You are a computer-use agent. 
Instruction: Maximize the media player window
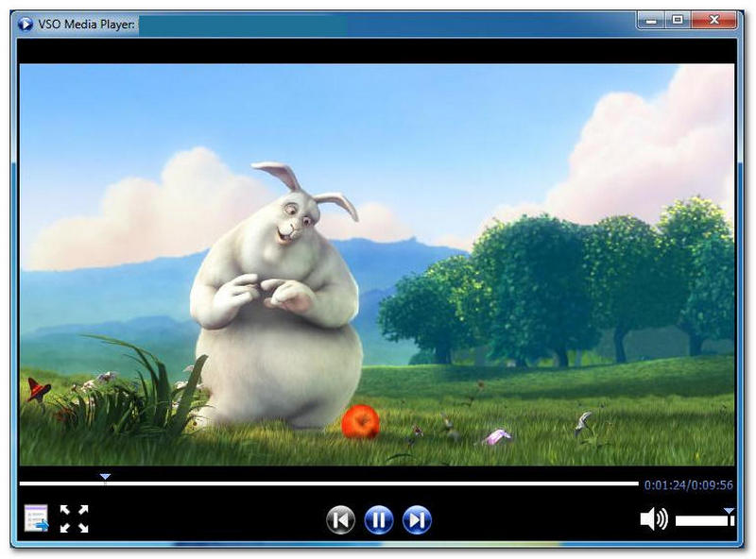[x=677, y=19]
